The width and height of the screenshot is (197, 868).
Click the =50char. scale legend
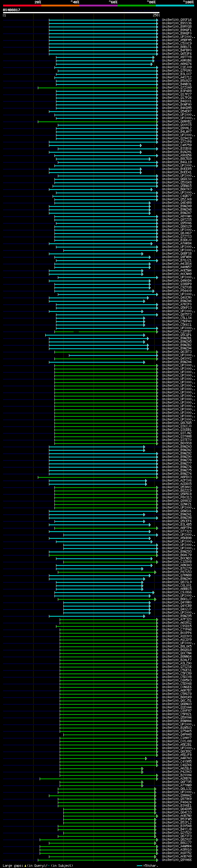click(147, 866)
